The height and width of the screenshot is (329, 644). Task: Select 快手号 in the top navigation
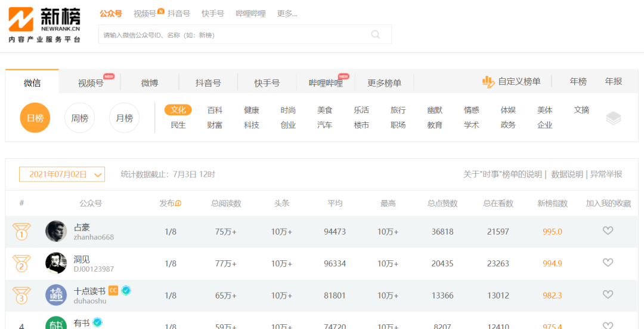(x=213, y=14)
